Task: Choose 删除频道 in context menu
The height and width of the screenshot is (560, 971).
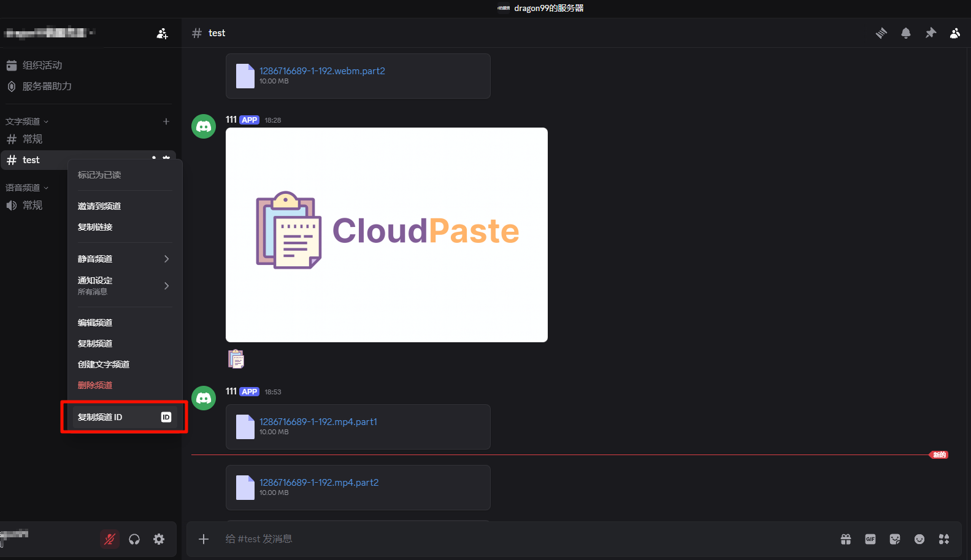Action: 125,385
